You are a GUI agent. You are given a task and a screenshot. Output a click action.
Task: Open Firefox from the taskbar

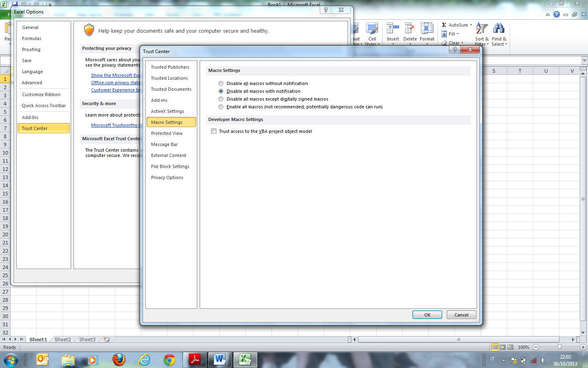coord(119,360)
